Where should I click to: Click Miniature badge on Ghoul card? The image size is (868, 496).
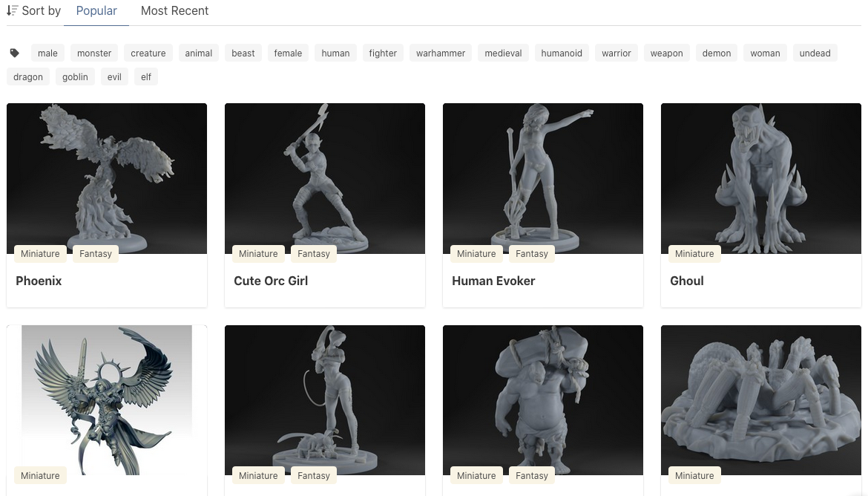point(694,254)
